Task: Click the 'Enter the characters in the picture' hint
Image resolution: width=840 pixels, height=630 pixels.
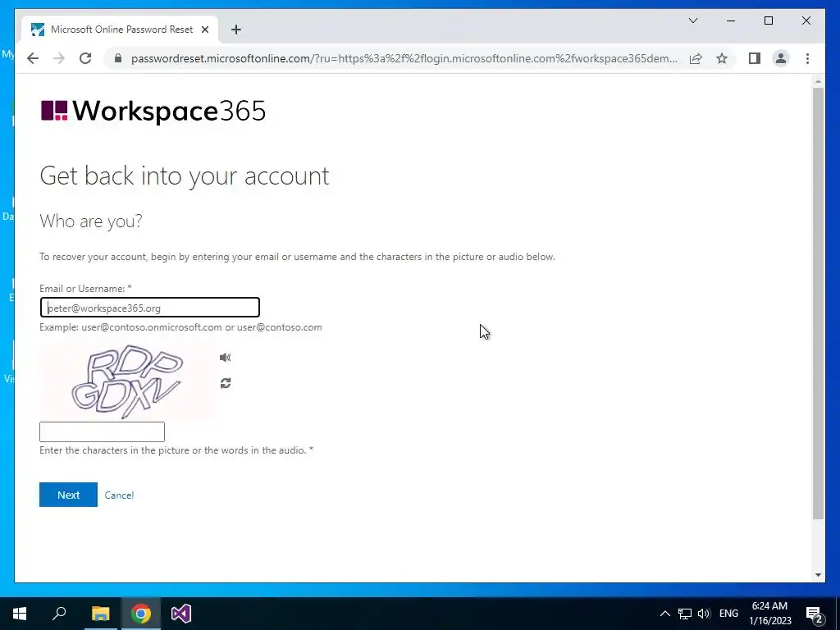Action: coord(176,450)
